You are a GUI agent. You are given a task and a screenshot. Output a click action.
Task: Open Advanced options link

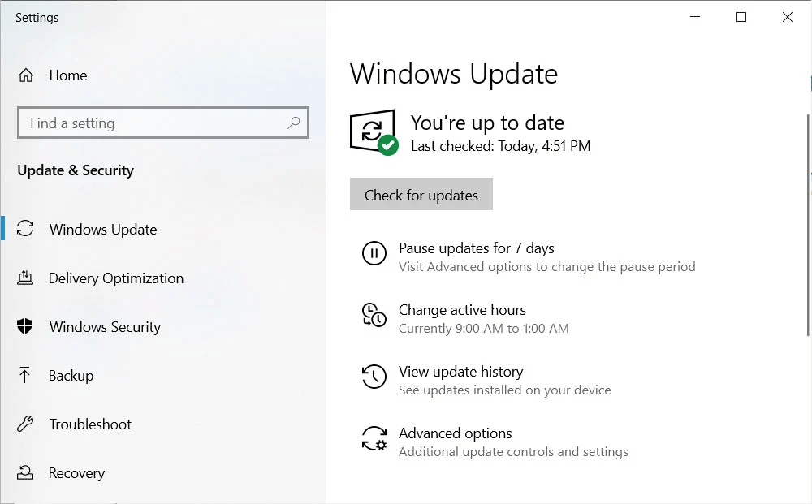click(456, 433)
